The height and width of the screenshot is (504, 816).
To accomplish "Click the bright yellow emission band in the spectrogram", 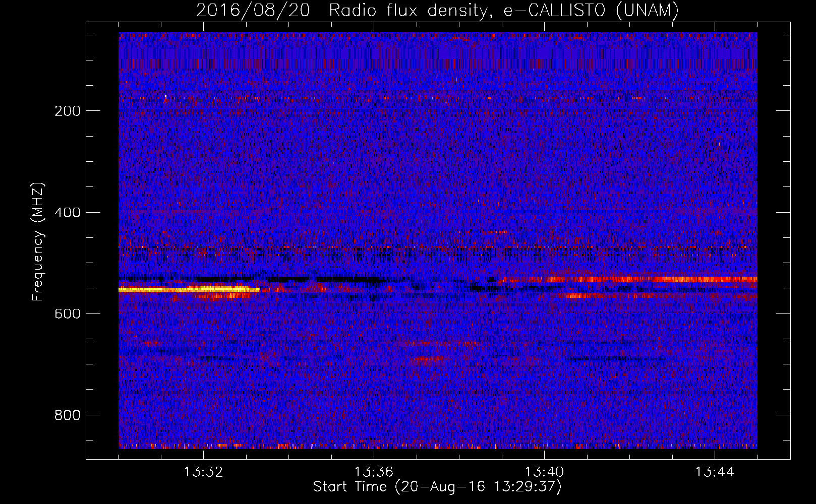I will tap(189, 289).
